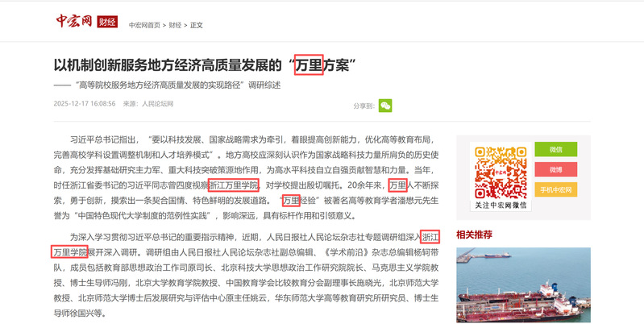Share the article via green WeChat icon
Screen dimensions: 644x324
click(x=384, y=106)
